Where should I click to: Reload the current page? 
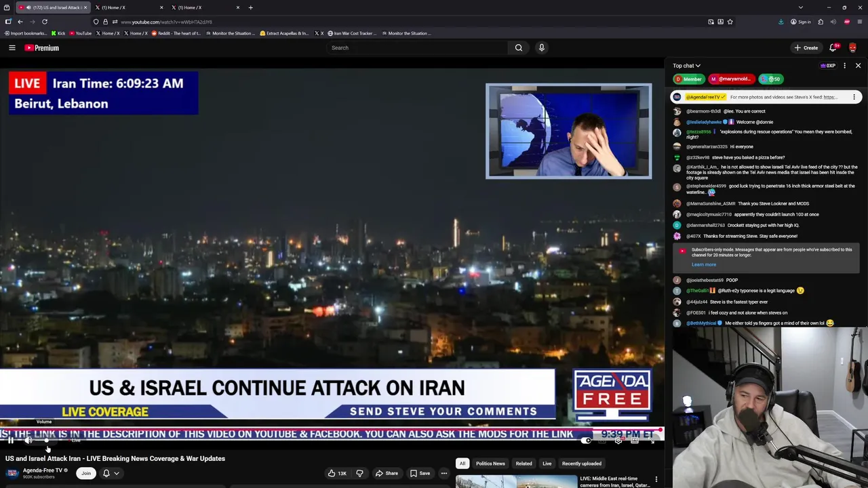click(45, 22)
